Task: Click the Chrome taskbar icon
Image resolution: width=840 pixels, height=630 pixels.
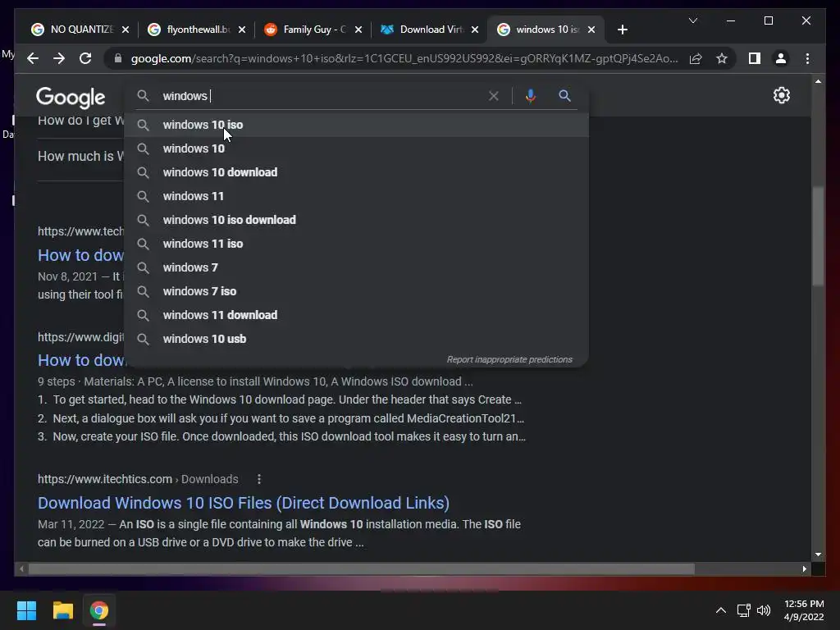Action: [x=99, y=610]
